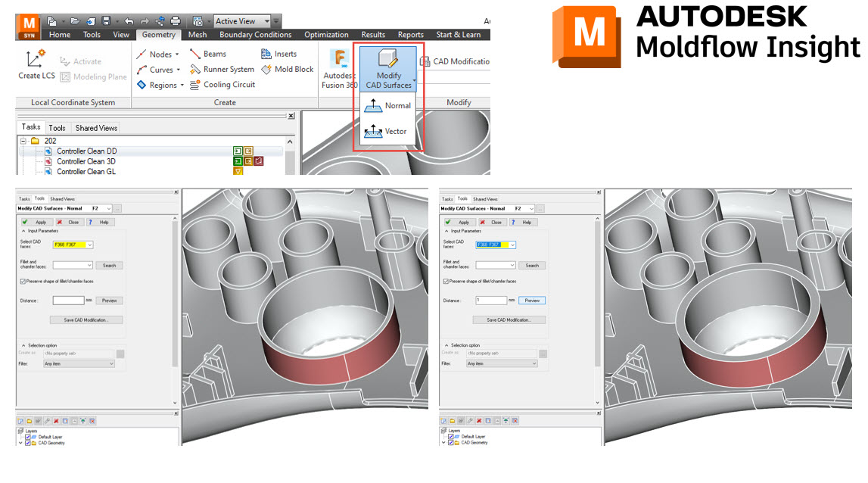Open the Moldflow application menu button
The height and width of the screenshot is (483, 868).
30,26
